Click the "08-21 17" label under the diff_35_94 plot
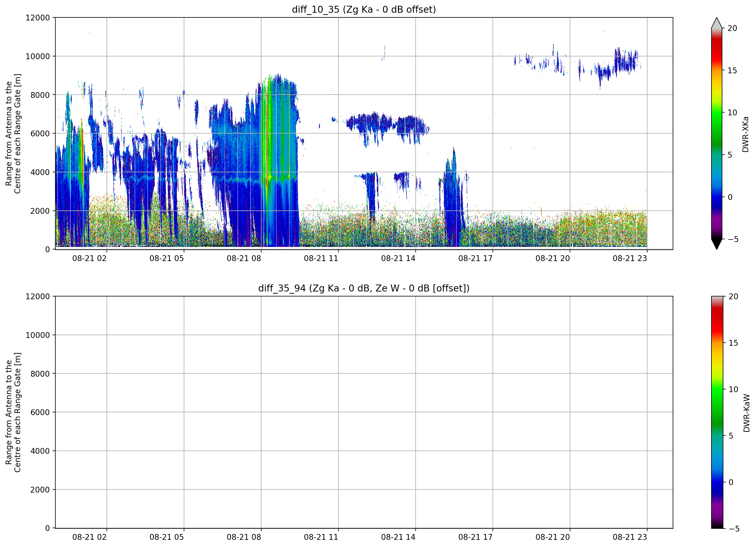Image resolution: width=756 pixels, height=547 pixels. tap(475, 537)
